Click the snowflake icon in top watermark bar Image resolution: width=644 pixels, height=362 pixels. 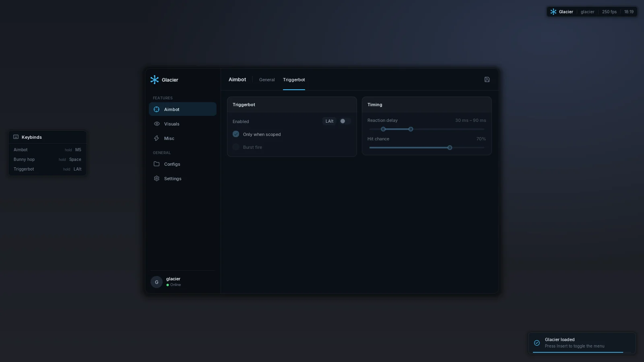tap(553, 12)
